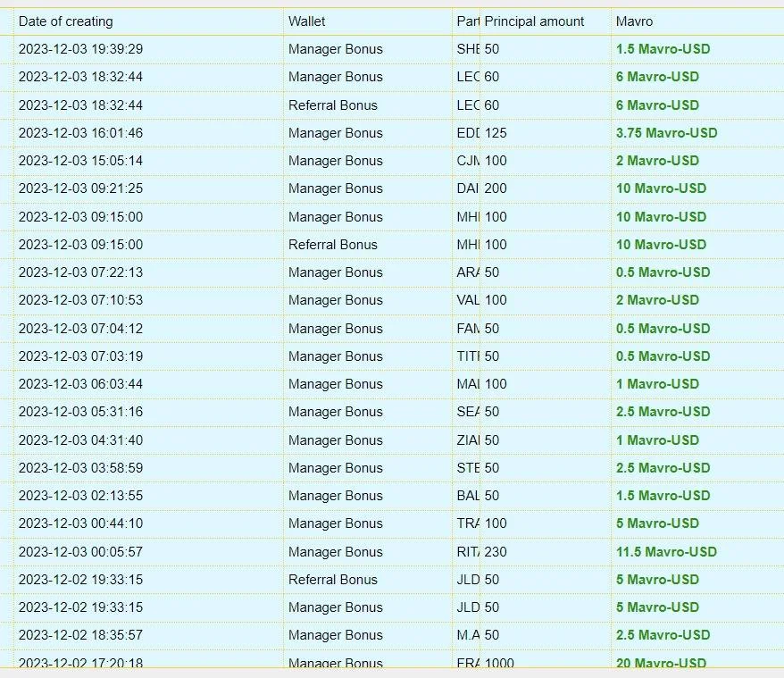The image size is (784, 678).
Task: Click participant 'EDI' in the 16:01:46 row
Action: (468, 133)
